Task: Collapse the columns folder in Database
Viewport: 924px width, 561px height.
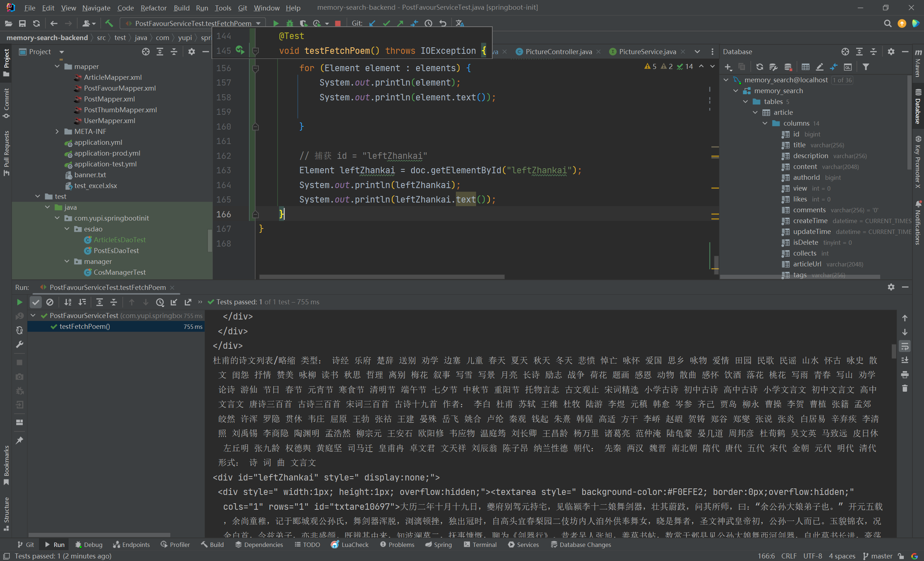Action: pos(764,123)
